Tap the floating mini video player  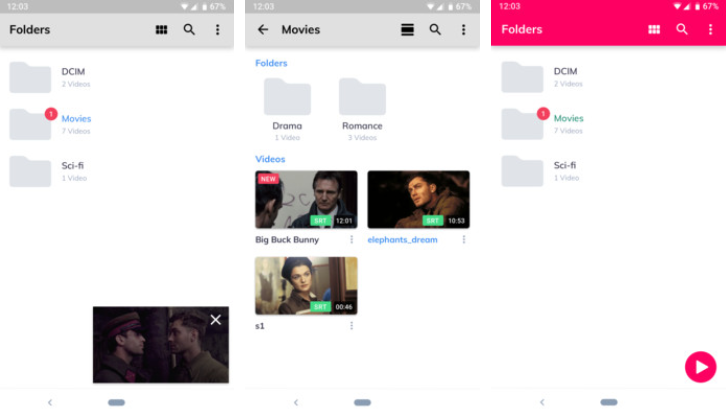160,344
